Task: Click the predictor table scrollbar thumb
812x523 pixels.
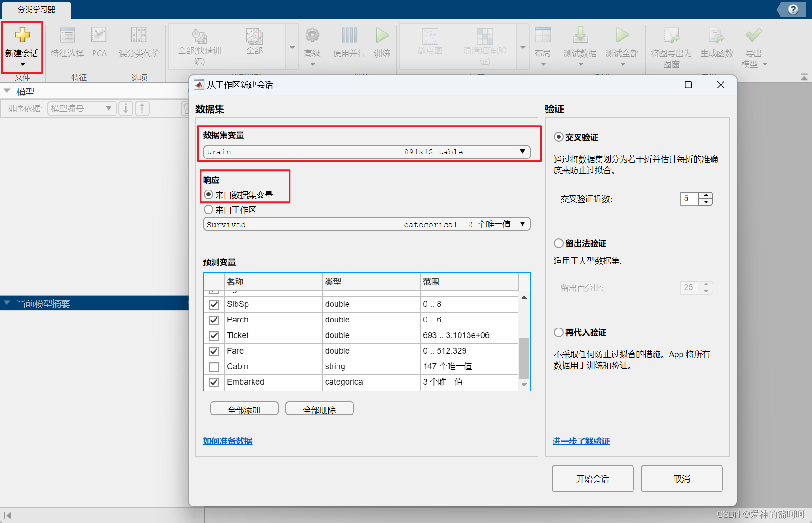Action: pos(524,359)
